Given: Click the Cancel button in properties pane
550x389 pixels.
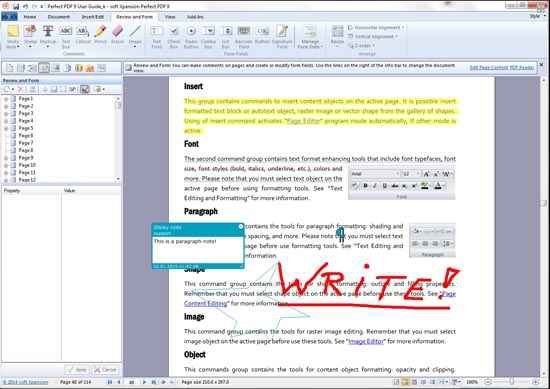Looking at the screenshot, I should coord(106,370).
